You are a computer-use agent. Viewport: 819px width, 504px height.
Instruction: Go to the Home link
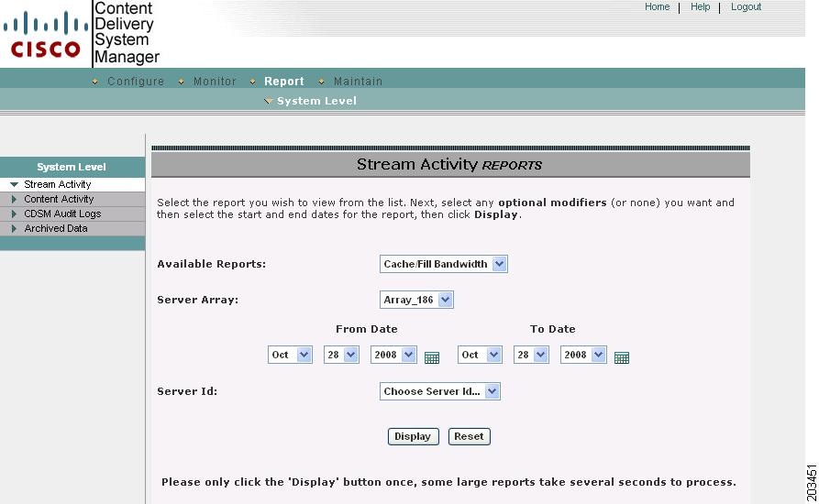pos(657,6)
